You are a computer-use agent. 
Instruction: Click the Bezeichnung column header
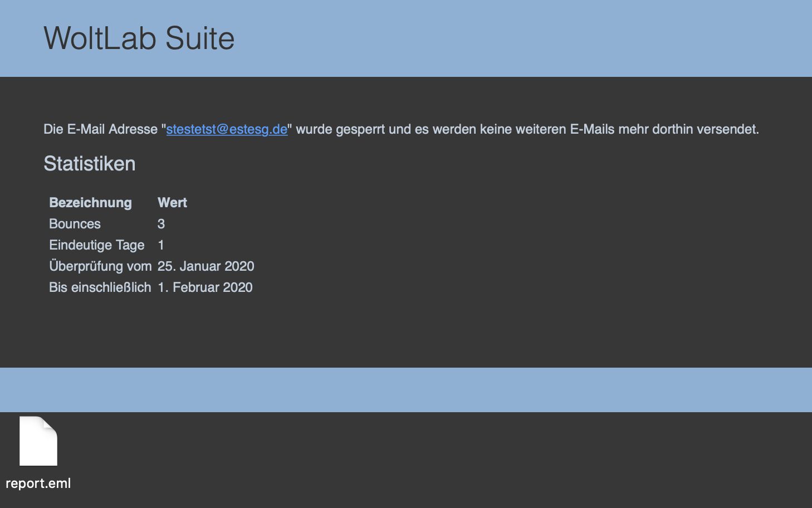coord(90,203)
